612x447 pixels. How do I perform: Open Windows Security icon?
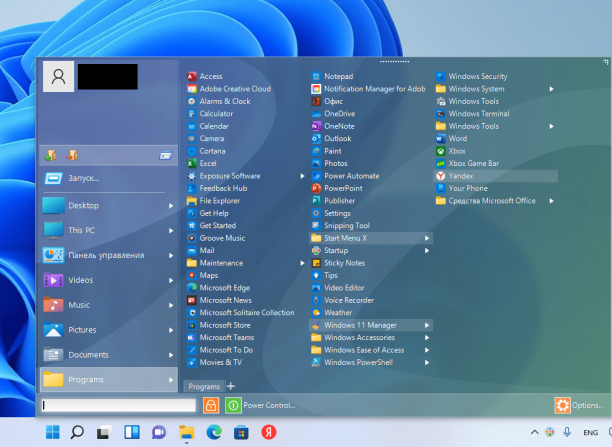pyautogui.click(x=441, y=77)
